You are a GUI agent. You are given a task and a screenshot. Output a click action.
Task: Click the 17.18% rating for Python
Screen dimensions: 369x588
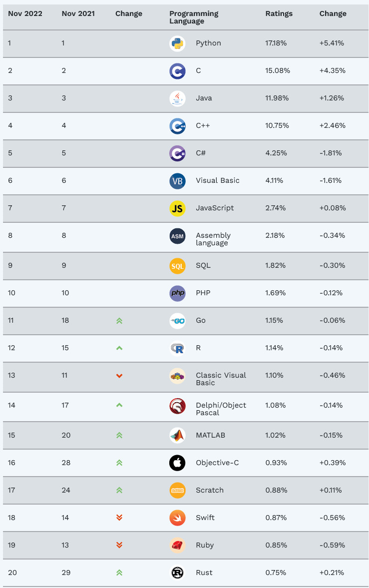(x=276, y=43)
